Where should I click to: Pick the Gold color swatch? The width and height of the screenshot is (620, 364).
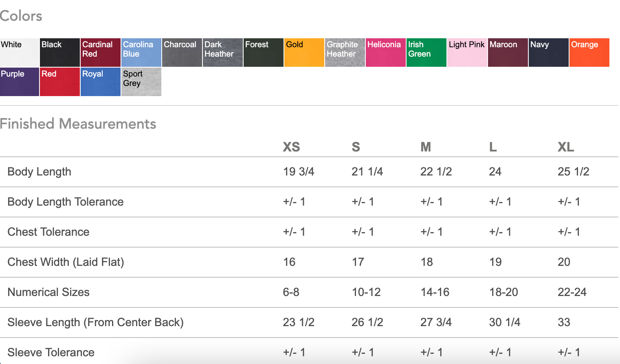[x=304, y=53]
